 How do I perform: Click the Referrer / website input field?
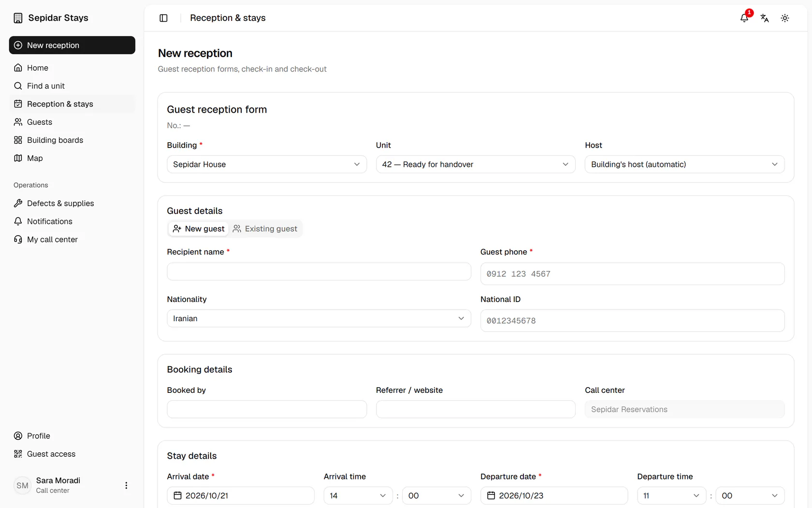click(476, 409)
